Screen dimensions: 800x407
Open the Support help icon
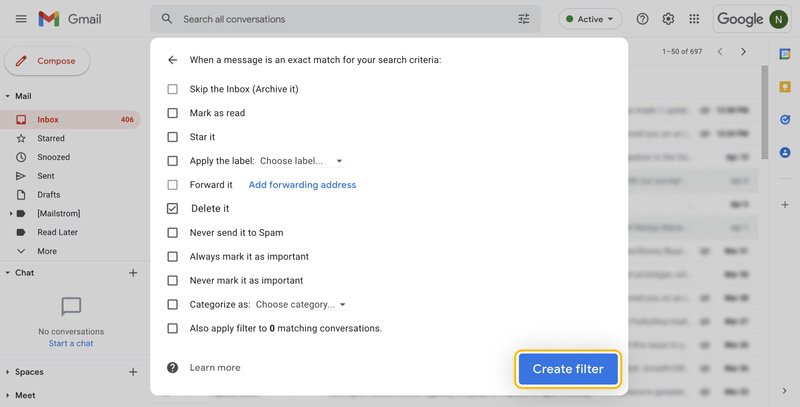[642, 19]
